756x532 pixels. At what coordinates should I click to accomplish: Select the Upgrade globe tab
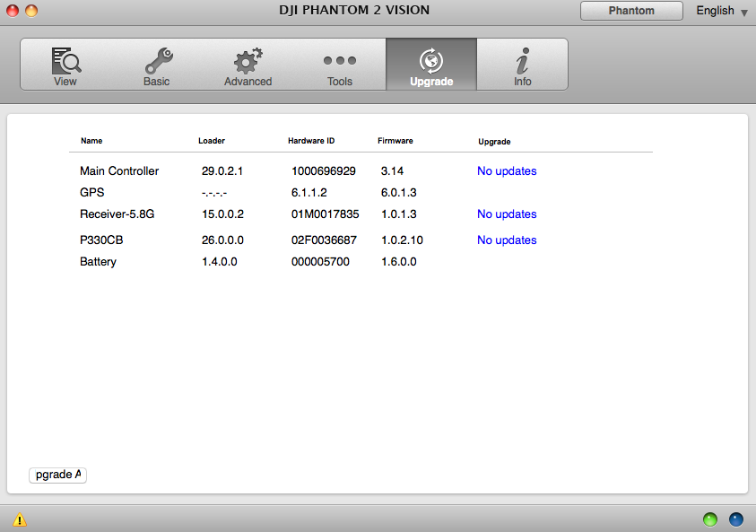[x=431, y=65]
